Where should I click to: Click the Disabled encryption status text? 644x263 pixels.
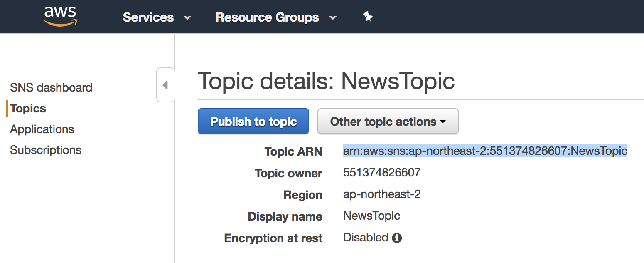coord(366,237)
